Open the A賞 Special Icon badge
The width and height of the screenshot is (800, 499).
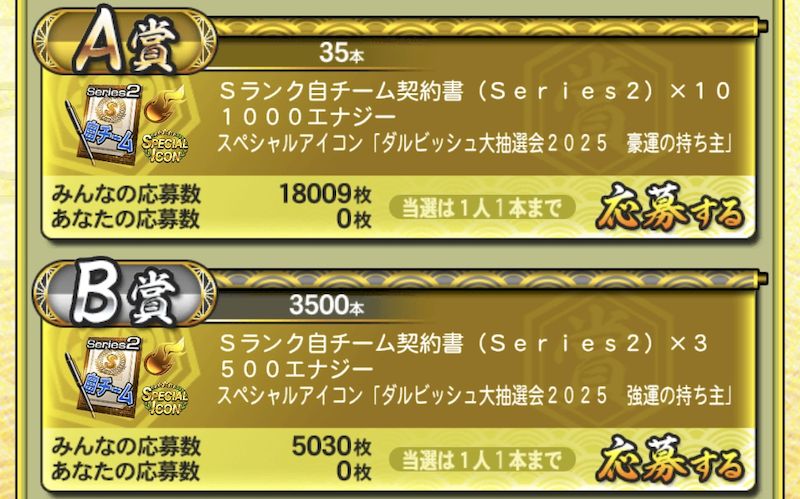point(165,148)
